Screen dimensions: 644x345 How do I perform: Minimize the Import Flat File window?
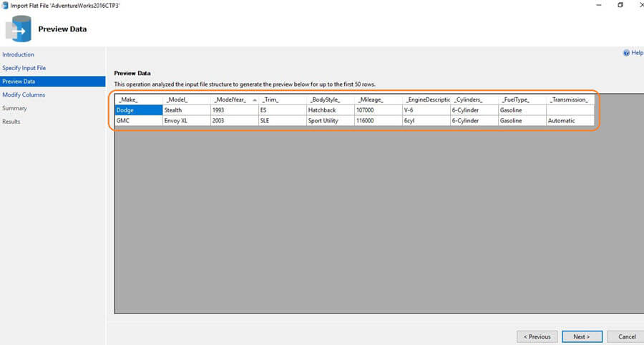(599, 5)
